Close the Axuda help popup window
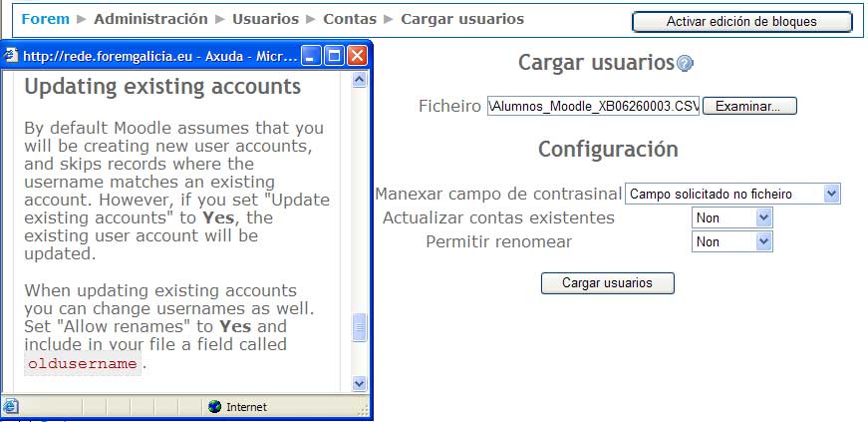This screenshot has width=868, height=422. click(356, 56)
